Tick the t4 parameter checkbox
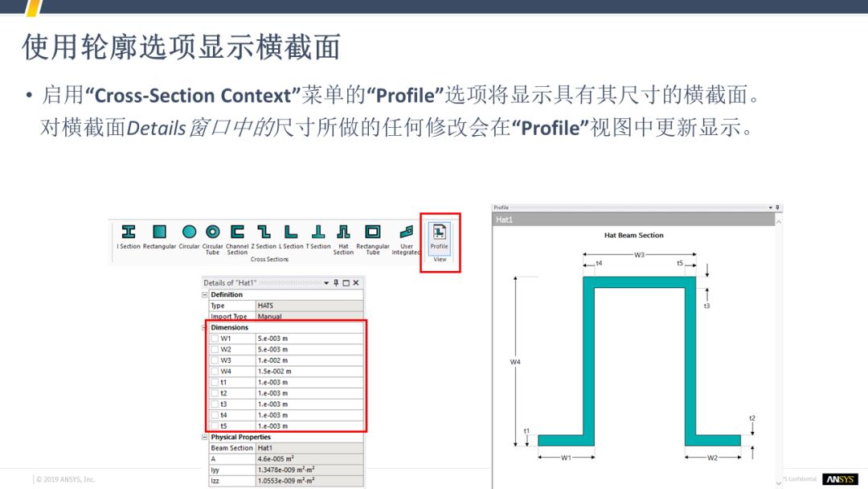868x489 pixels. pos(215,415)
